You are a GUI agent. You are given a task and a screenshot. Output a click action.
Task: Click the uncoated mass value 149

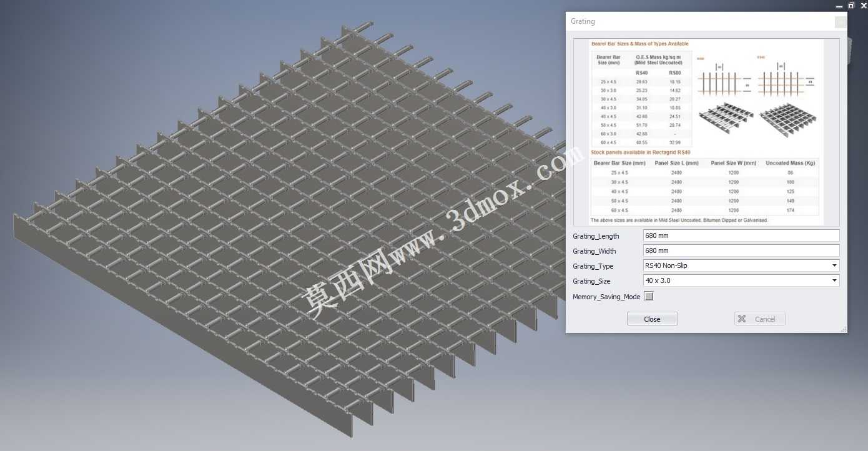click(x=791, y=201)
